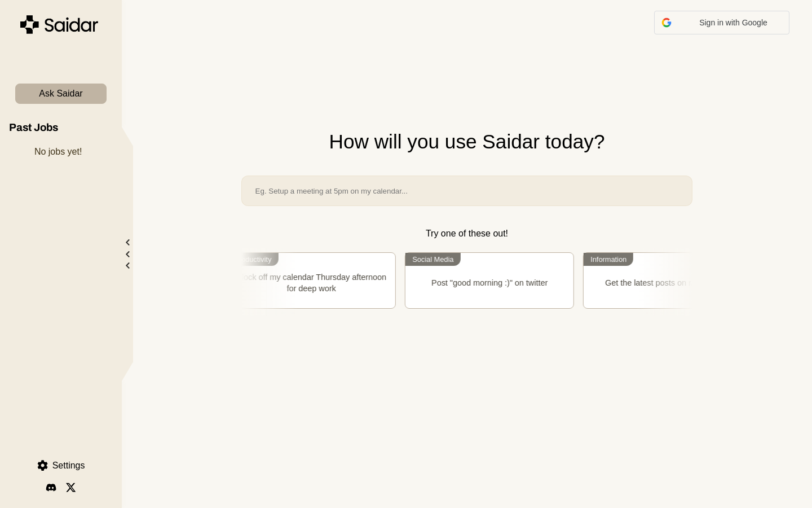Click the Social Media category tag
This screenshot has height=508, width=812.
coord(433,260)
